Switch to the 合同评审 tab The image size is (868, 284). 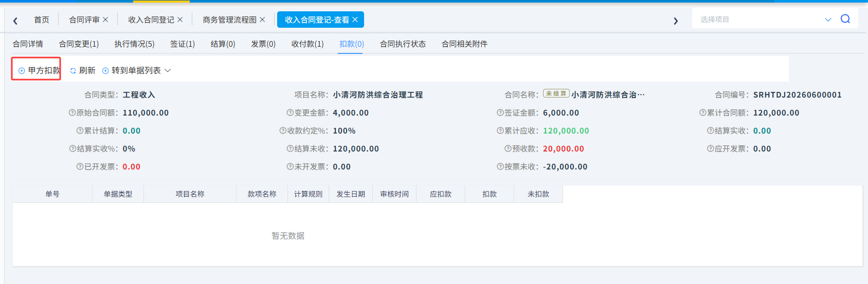pos(84,20)
